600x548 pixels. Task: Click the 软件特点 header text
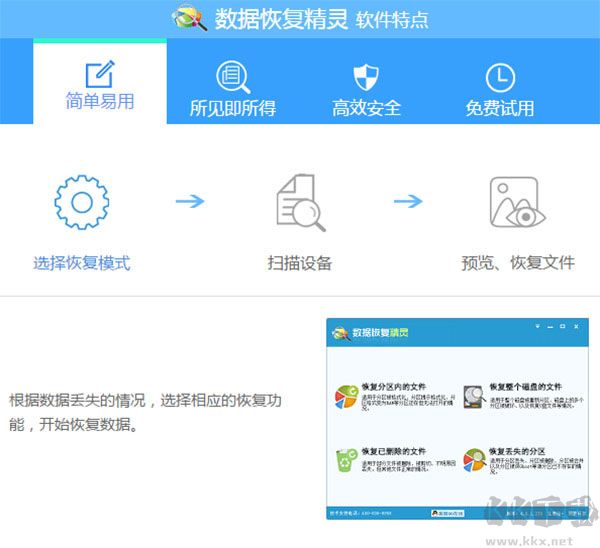pos(392,20)
